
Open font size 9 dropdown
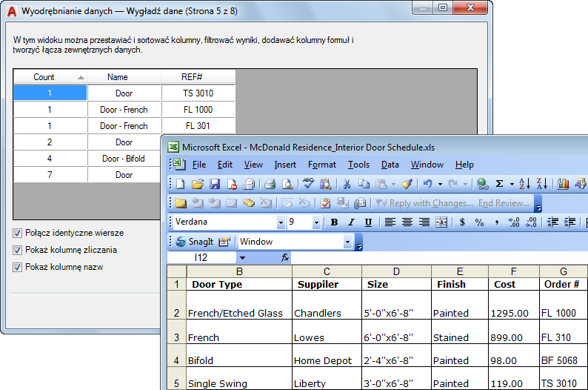tap(316, 222)
